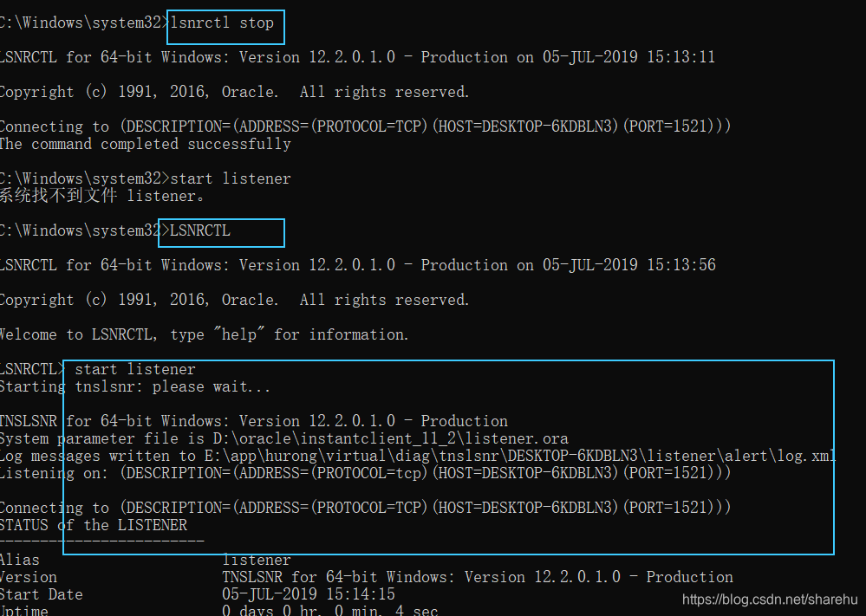The width and height of the screenshot is (866, 616).
Task: Click the 'lsnrctl stop' command text
Action: pyautogui.click(x=222, y=23)
